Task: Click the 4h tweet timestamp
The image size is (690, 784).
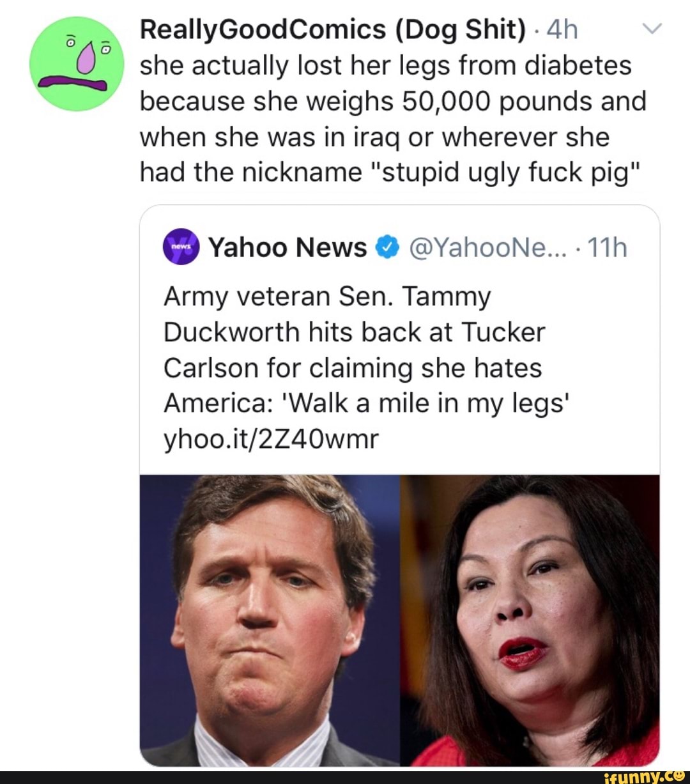Action: [x=563, y=29]
